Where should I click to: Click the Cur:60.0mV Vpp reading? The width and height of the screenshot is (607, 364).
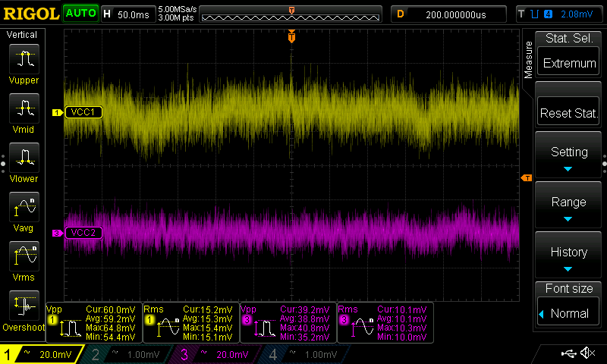(x=110, y=310)
